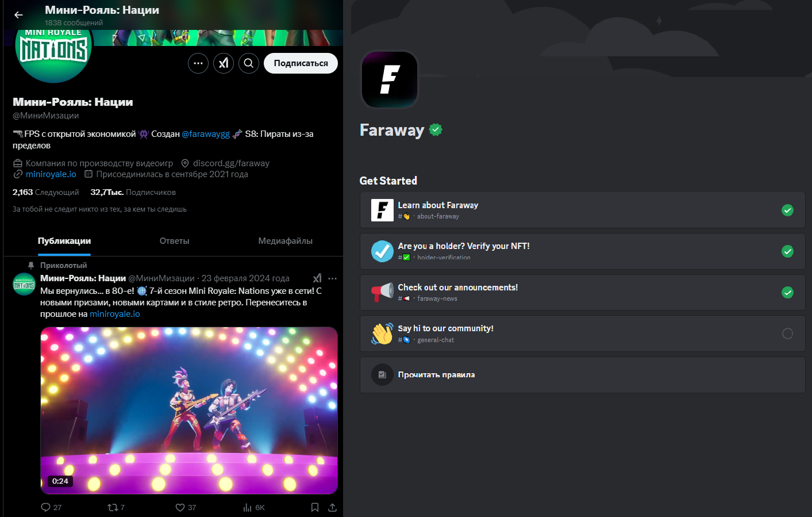This screenshot has width=812, height=517.
Task: Switch to the Публикации tab
Action: 64,241
